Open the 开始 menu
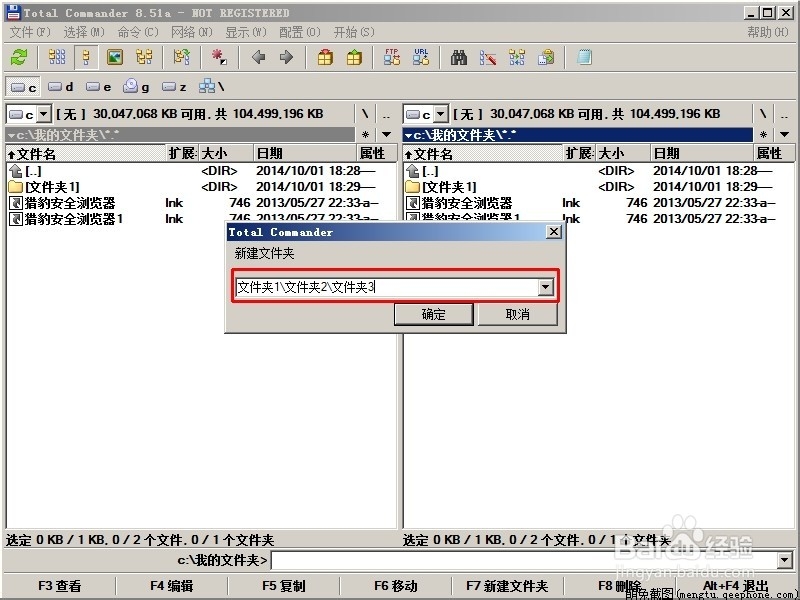 (x=354, y=32)
